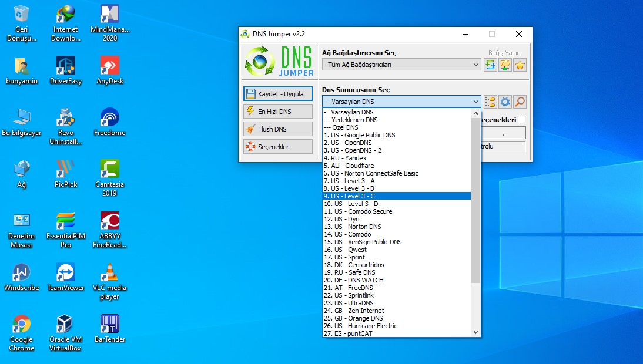Choose Varsayılan DNS in the list
643x364 pixels.
coord(397,112)
